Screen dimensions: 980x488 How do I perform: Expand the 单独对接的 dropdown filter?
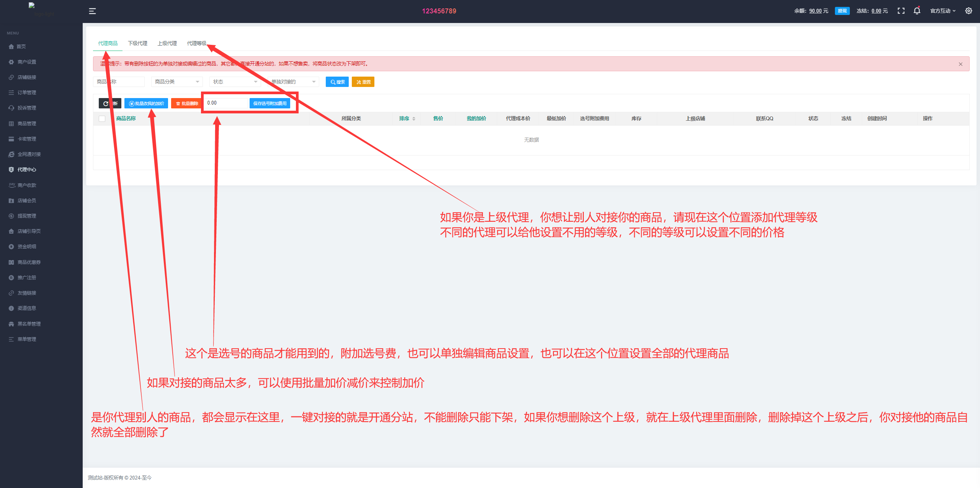point(293,82)
